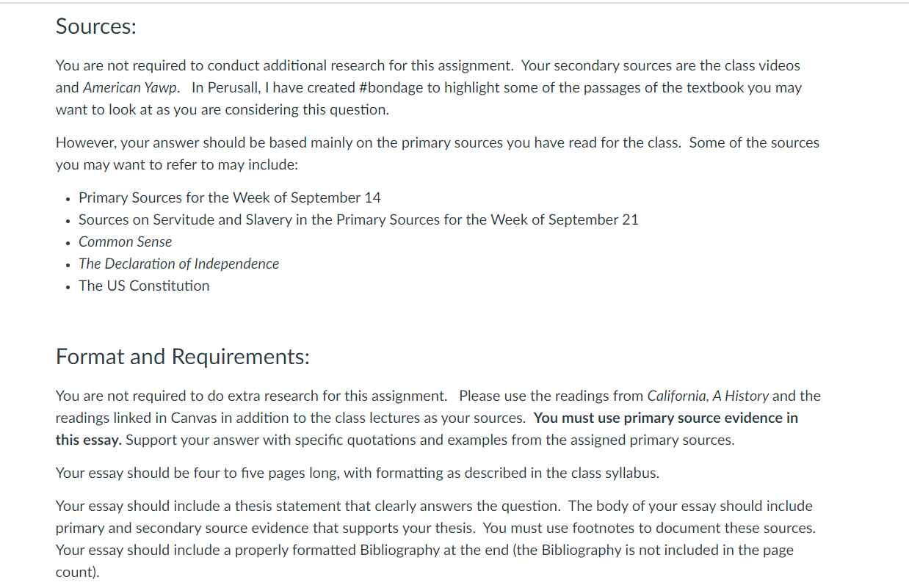Click the word "Perusall" in the first paragraph
This screenshot has width=909, height=588.
click(x=231, y=87)
